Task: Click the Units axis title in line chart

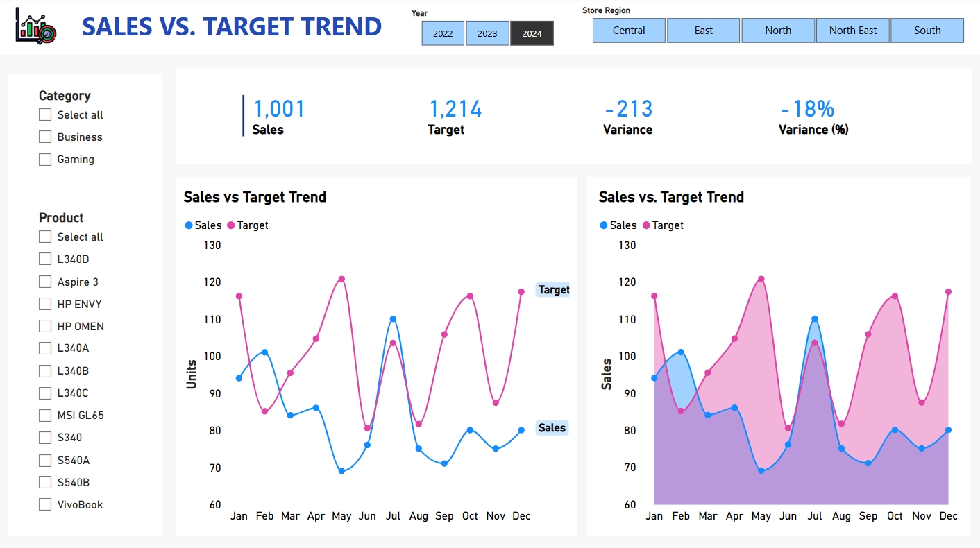Action: pos(192,374)
